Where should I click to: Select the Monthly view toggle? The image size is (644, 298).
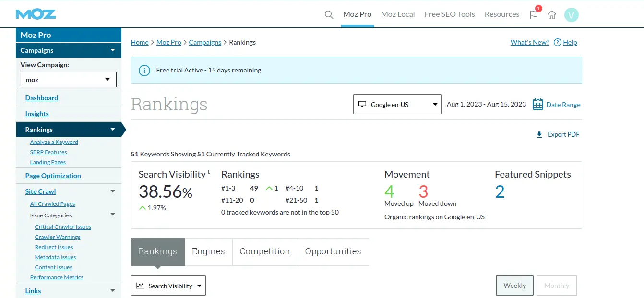(557, 286)
